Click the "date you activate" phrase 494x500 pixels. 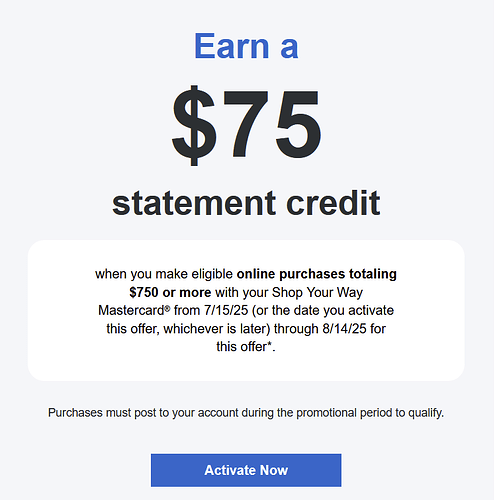point(340,310)
